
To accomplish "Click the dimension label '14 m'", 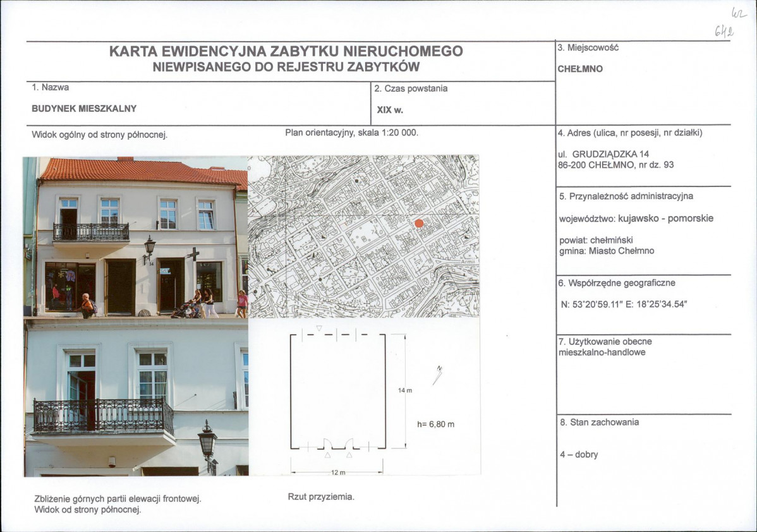I will click(x=405, y=390).
